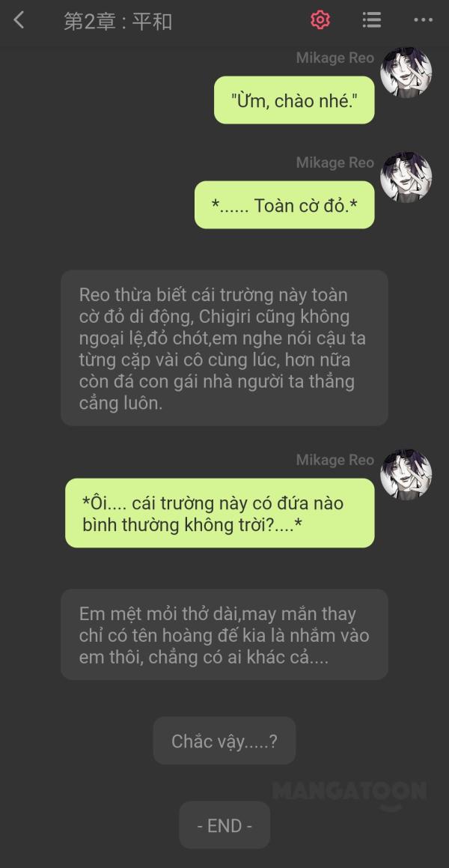Click the "Mikage Reo" name above third message
Screen dimensions: 449x868
[x=335, y=460]
